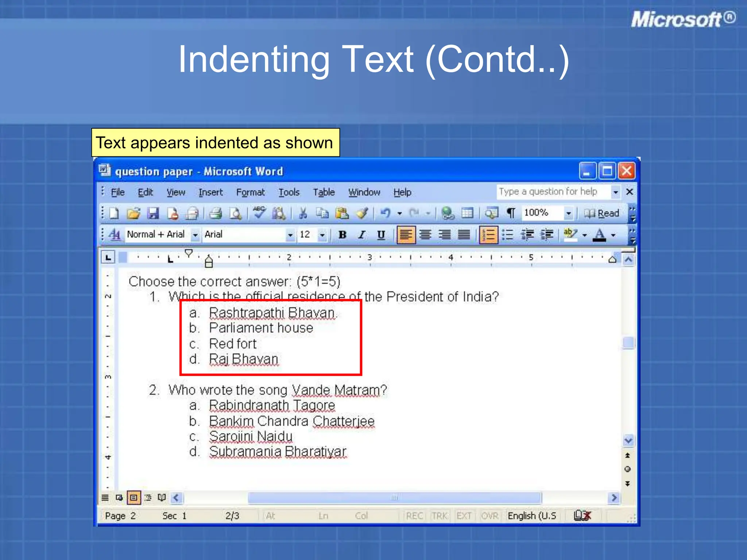Open Font Color dropdown arrow

613,235
